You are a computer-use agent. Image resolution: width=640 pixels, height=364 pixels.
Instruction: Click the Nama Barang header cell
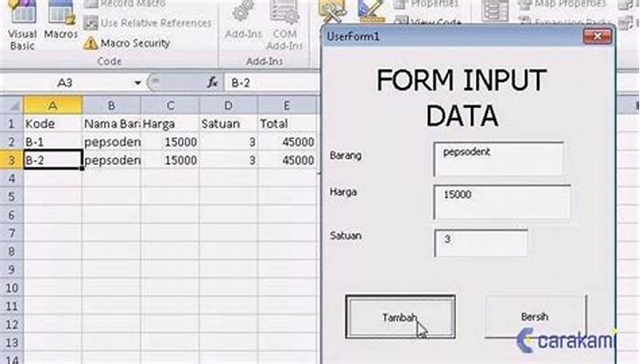coord(111,123)
